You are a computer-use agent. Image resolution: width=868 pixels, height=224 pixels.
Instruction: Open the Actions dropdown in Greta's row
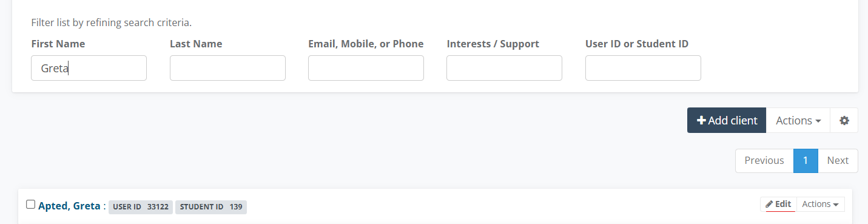(x=821, y=205)
